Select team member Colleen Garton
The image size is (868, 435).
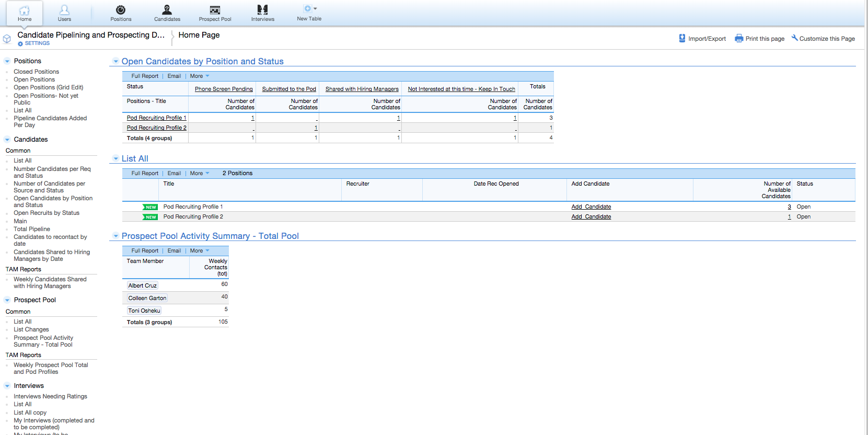(x=147, y=298)
